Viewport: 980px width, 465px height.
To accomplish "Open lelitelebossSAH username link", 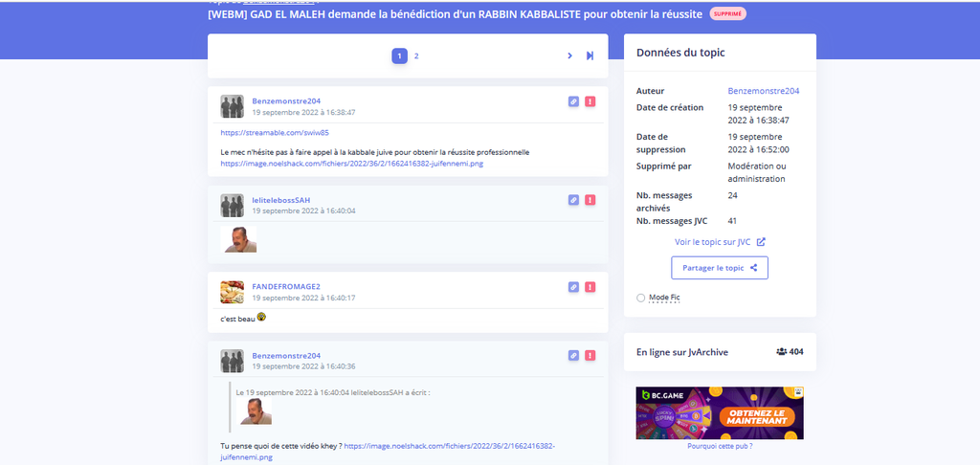I will point(281,200).
